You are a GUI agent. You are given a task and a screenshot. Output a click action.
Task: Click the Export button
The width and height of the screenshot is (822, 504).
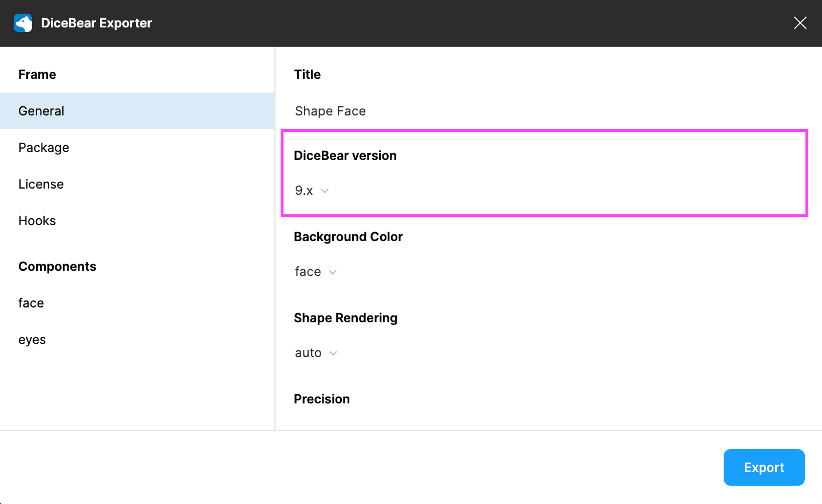tap(764, 467)
